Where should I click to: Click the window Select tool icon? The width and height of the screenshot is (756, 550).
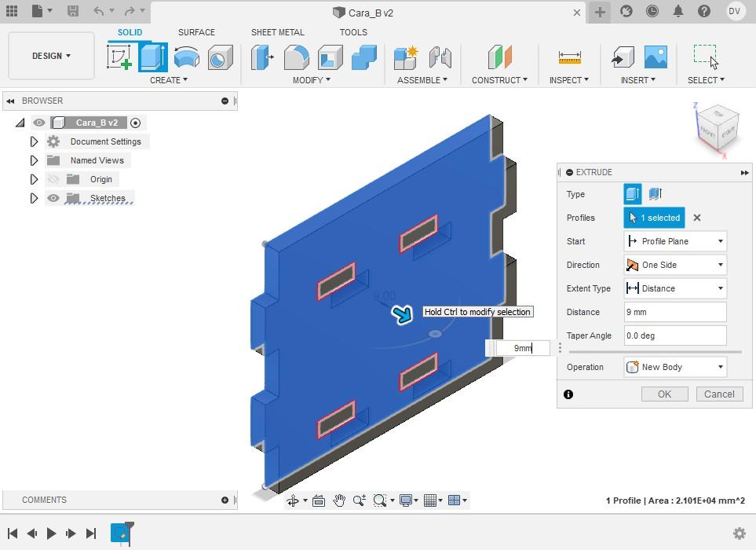[706, 57]
